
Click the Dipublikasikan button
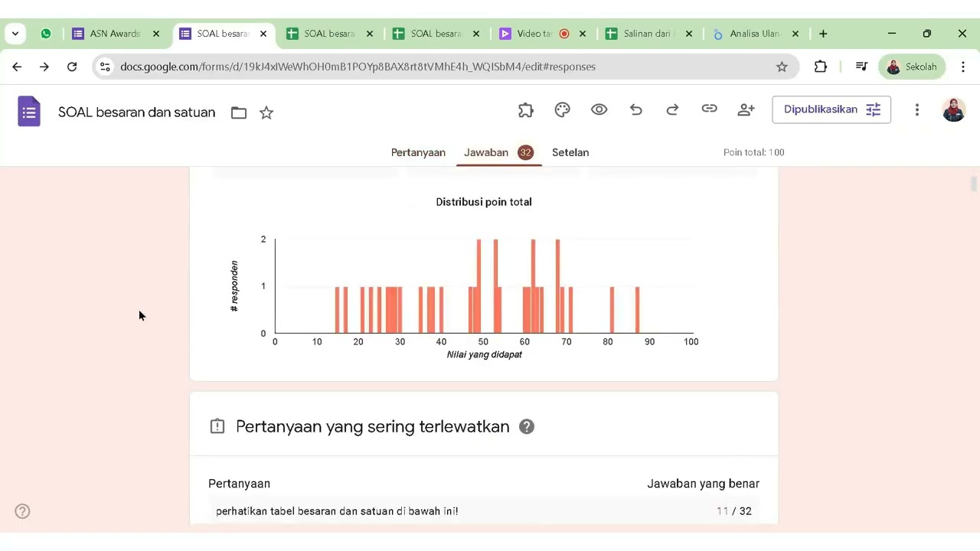point(831,109)
